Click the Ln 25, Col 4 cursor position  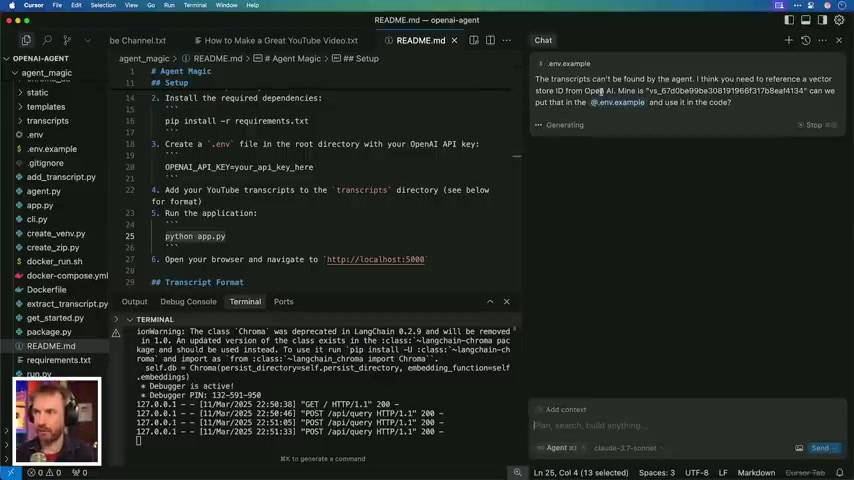581,473
